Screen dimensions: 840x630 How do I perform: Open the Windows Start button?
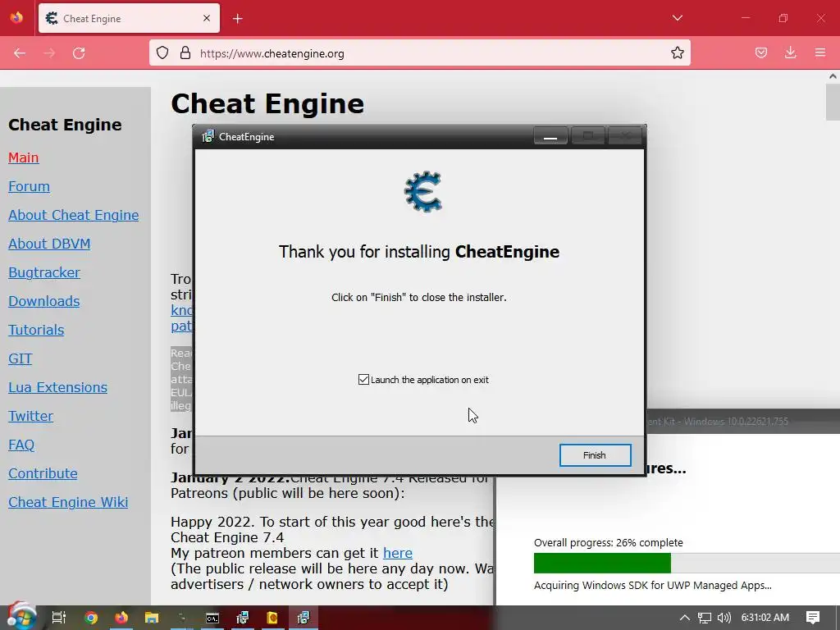click(21, 617)
